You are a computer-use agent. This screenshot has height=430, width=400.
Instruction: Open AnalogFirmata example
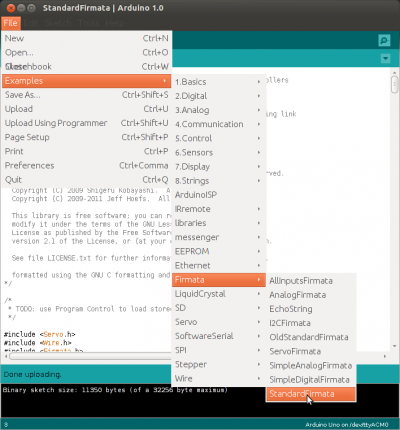pos(311,295)
